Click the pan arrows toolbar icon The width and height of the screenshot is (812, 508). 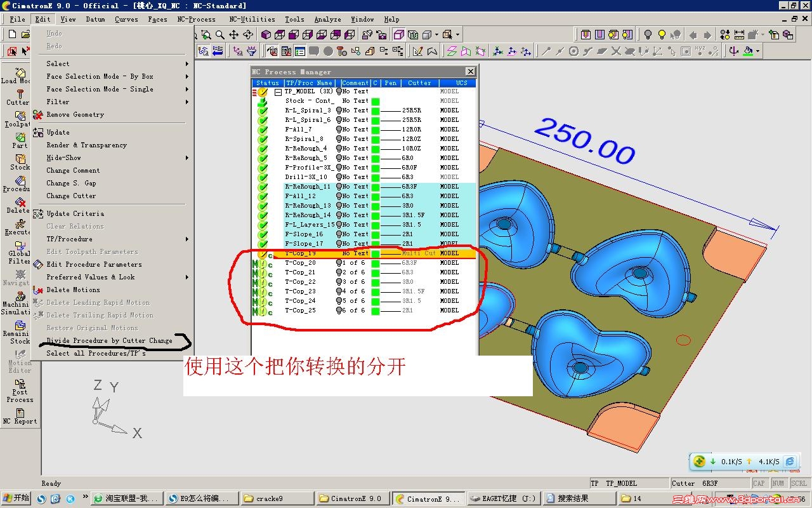[x=233, y=35]
